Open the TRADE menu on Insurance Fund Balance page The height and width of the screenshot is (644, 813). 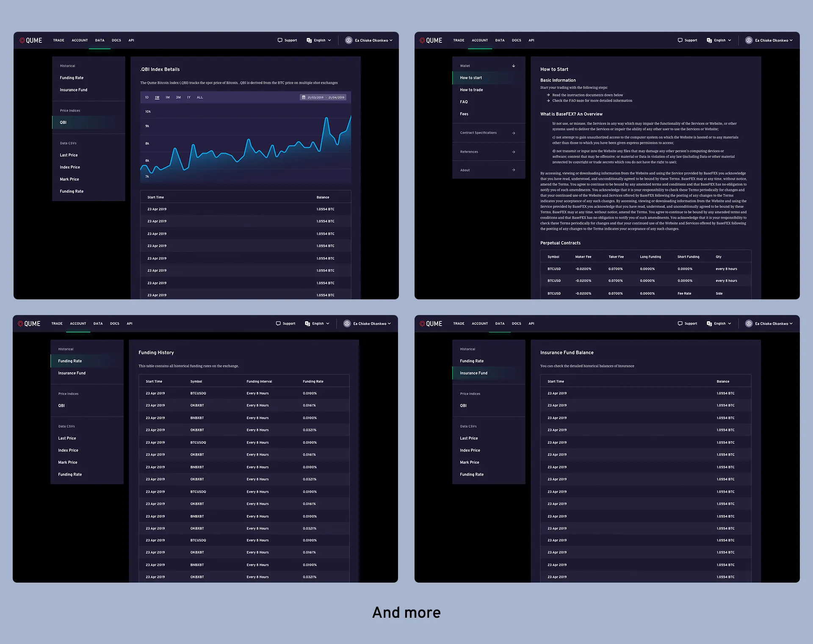coord(459,323)
